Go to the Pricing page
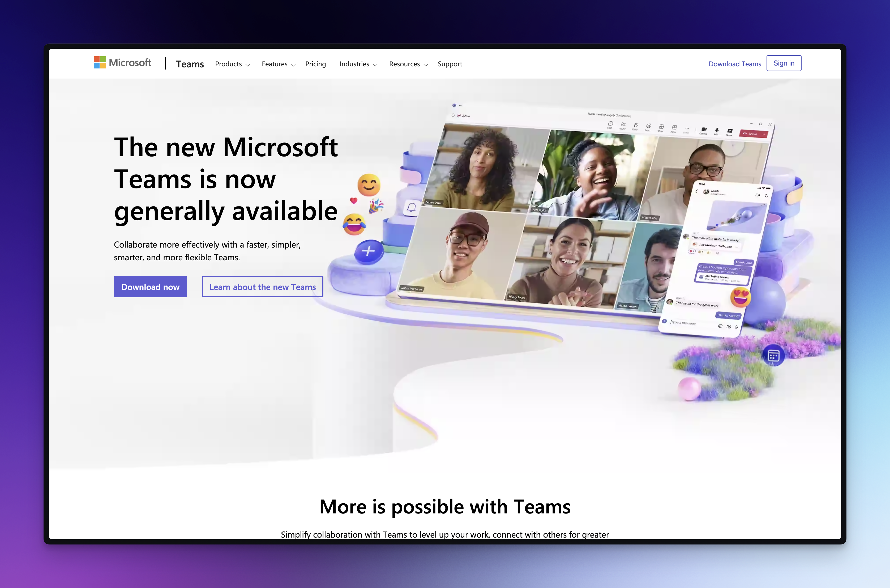The image size is (890, 588). coord(315,64)
